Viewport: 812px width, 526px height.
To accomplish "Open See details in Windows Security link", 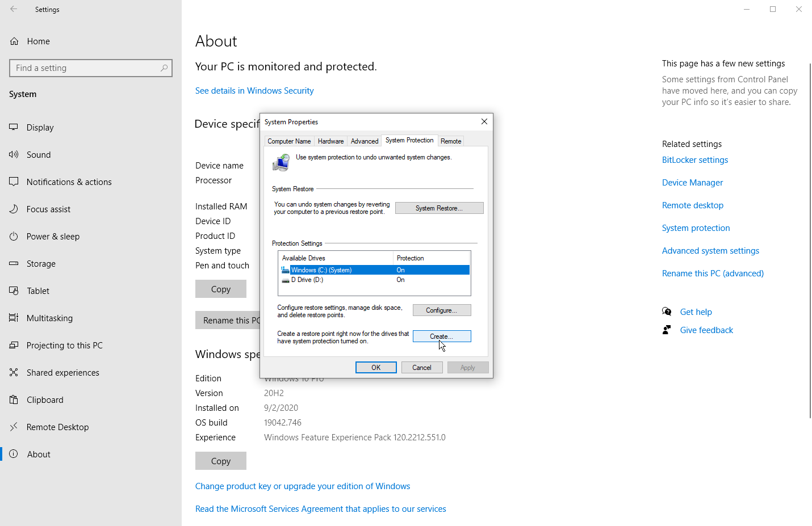I will pyautogui.click(x=254, y=91).
